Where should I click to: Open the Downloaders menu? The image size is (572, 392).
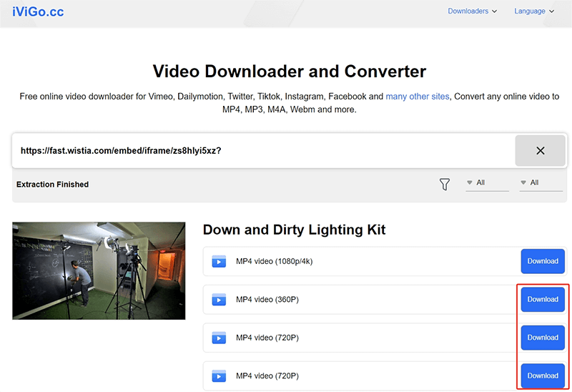[x=472, y=11]
